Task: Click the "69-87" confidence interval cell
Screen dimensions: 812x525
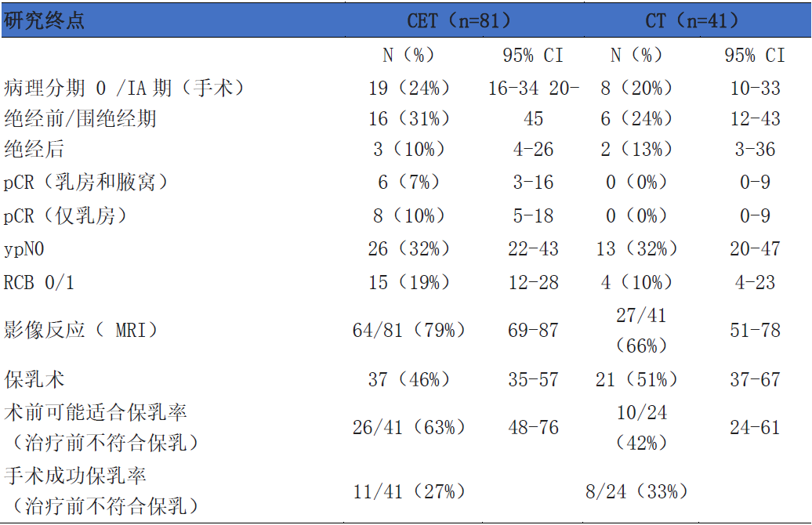Action: point(533,330)
